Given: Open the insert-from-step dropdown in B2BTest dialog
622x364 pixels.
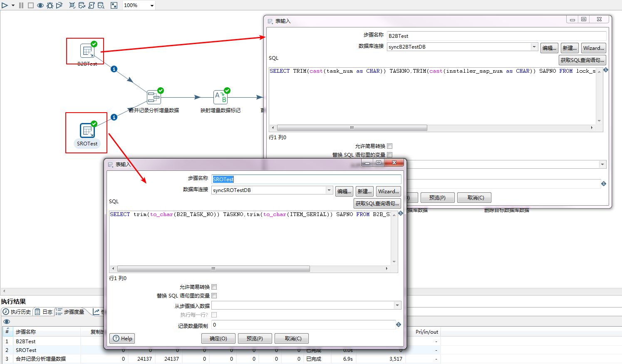Looking at the screenshot, I should click(x=602, y=165).
